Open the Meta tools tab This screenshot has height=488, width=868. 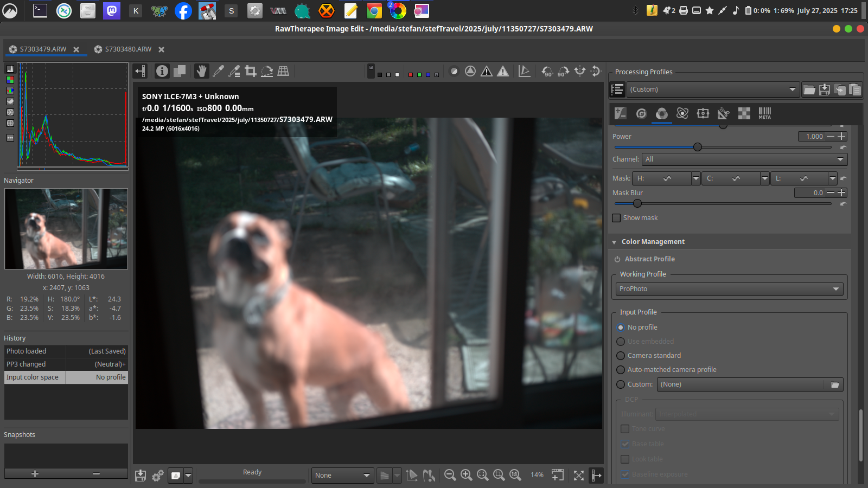pyautogui.click(x=764, y=113)
